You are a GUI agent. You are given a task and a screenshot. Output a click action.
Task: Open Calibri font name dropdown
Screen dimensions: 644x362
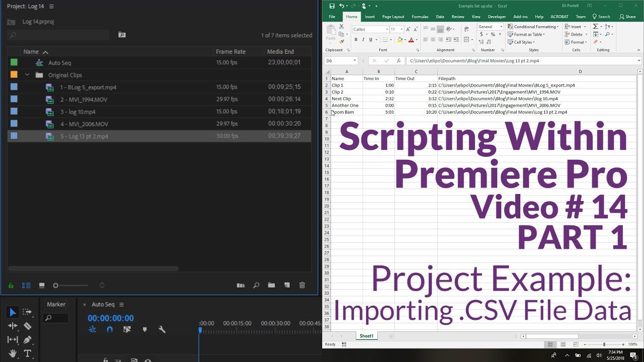[387, 29]
